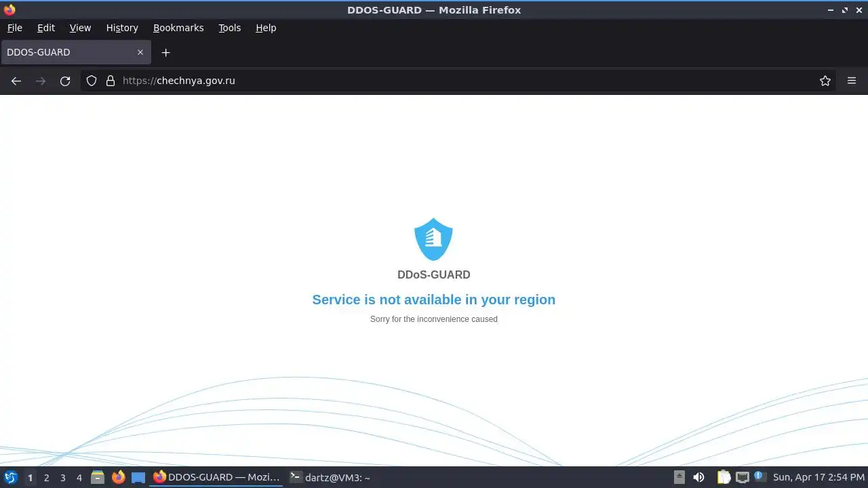Close the DDOS-GUARD tab
Viewport: 868px width, 488px height.
click(140, 52)
